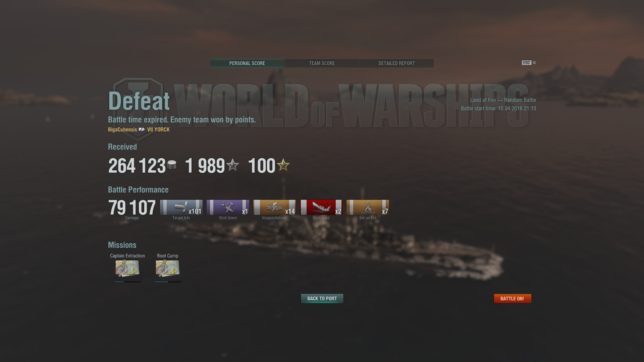Click the BigaCubensis player name

tap(122, 130)
